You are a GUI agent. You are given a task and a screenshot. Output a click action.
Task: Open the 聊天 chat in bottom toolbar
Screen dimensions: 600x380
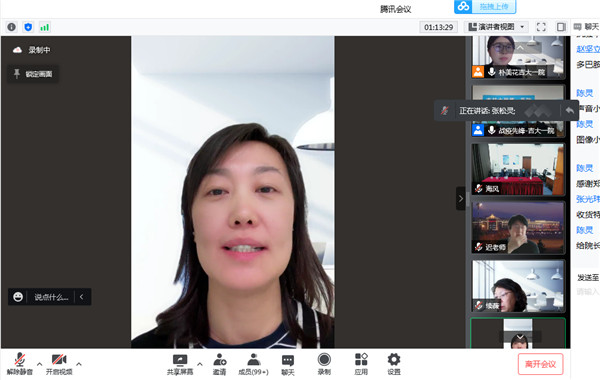[287, 364]
